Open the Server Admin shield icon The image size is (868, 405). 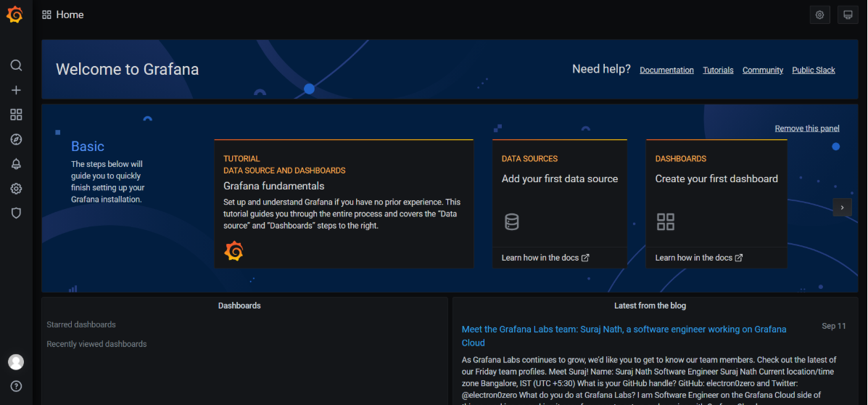coord(16,213)
